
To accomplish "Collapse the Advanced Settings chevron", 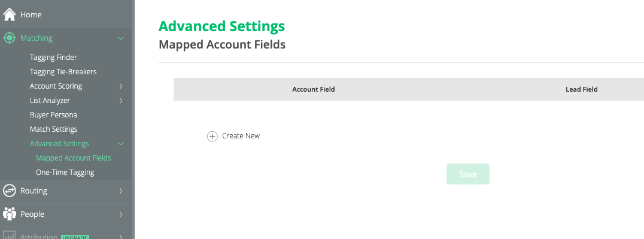I will click(121, 144).
